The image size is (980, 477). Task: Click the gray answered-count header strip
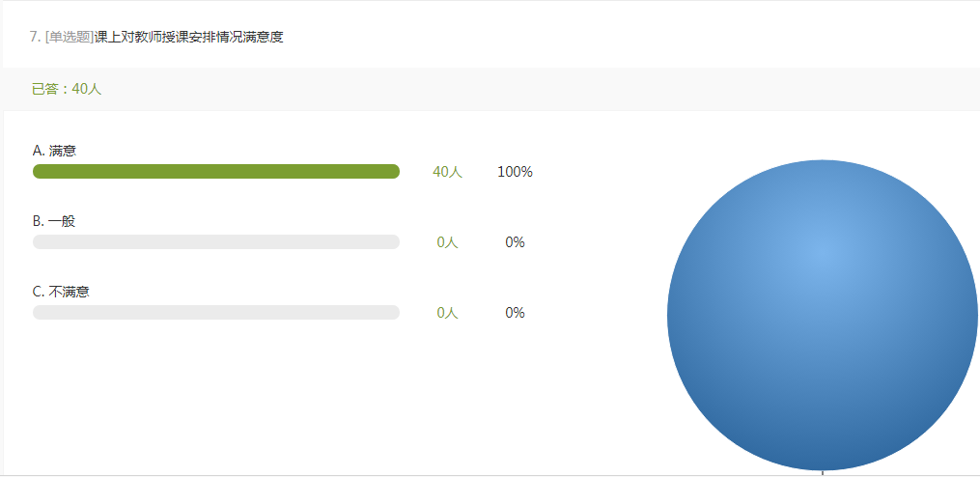click(490, 89)
